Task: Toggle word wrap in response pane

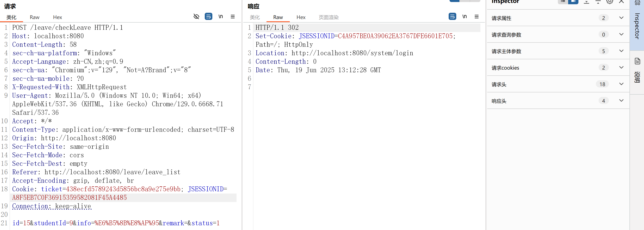Action: click(452, 17)
